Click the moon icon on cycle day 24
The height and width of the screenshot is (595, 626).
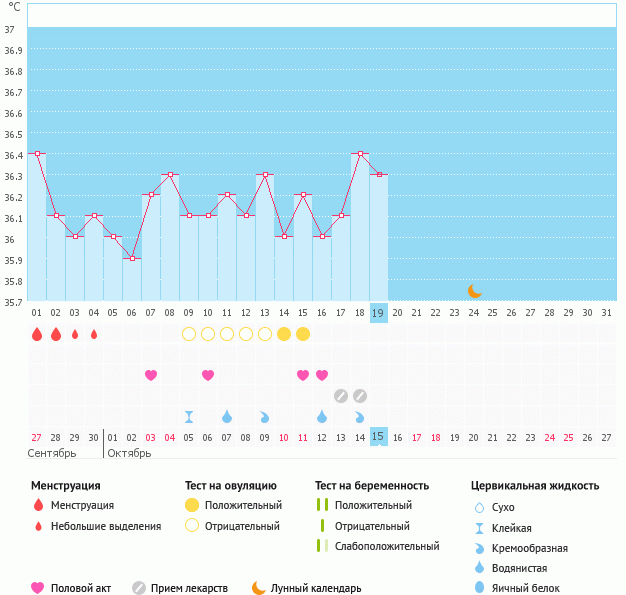point(475,291)
